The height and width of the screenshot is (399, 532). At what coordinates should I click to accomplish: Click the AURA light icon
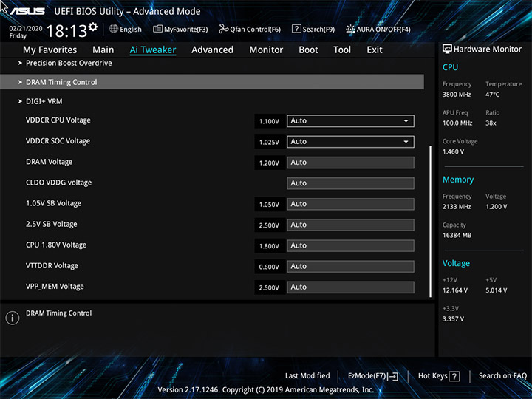pos(350,29)
